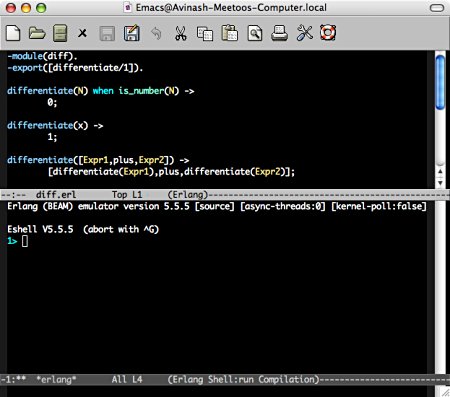Click the scrollbar up arrow

440,171
